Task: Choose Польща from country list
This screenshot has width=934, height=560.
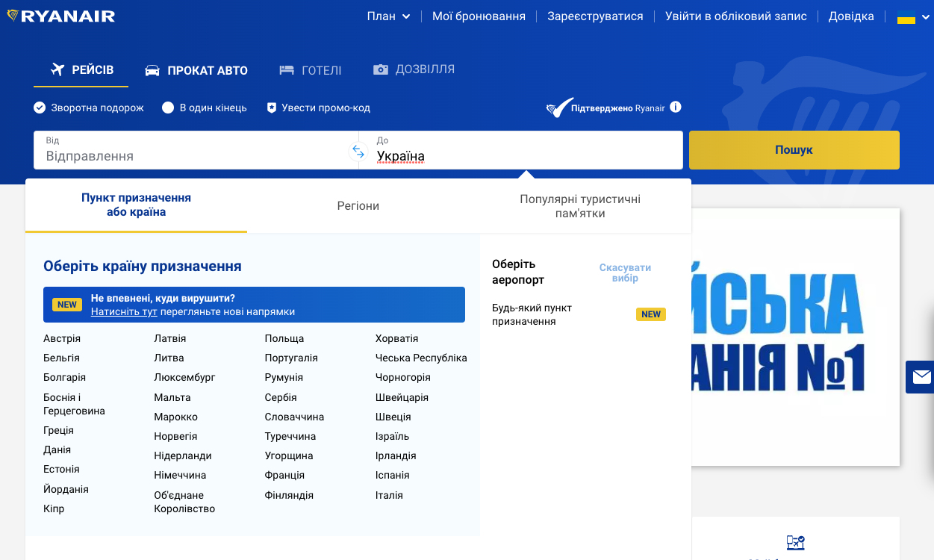Action: tap(284, 338)
